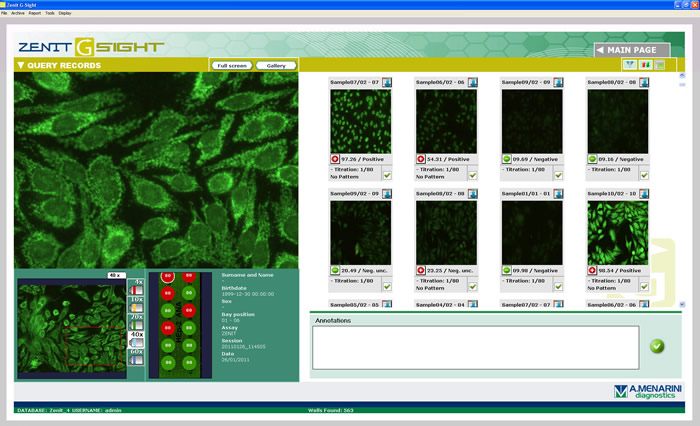Open the Report menu
Viewport: 700px width, 426px height.
point(35,13)
